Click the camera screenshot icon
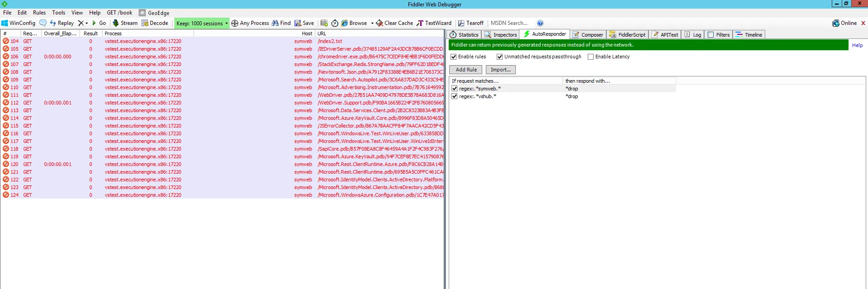Screen dimensions: 868x289 click(324, 23)
